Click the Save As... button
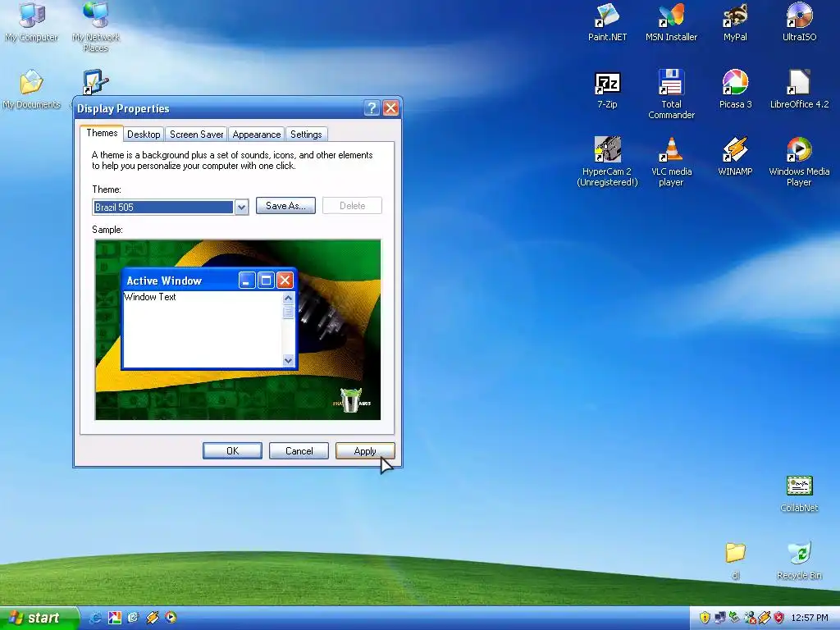This screenshot has width=840, height=630. 285,206
